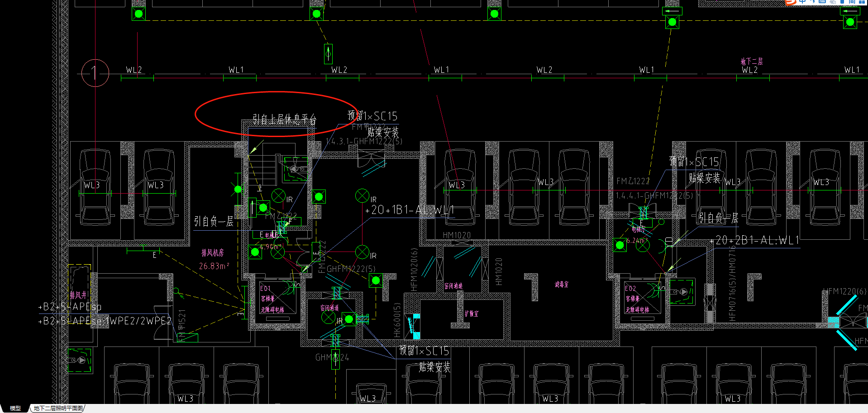Image resolution: width=868 pixels, height=413 pixels.
Task: Select the 扩散室 room label
Action: (472, 313)
